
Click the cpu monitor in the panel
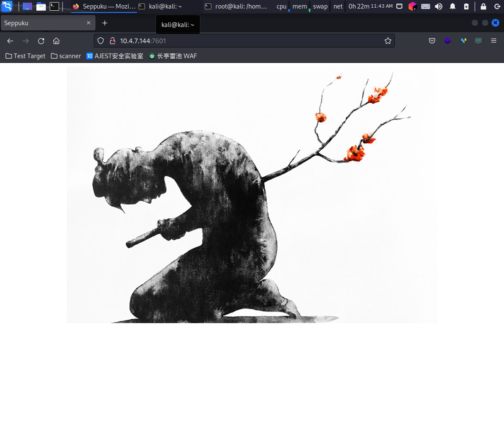coord(283,6)
